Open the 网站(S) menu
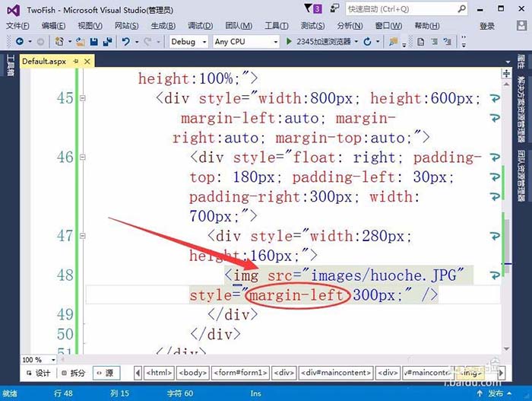 pos(126,26)
